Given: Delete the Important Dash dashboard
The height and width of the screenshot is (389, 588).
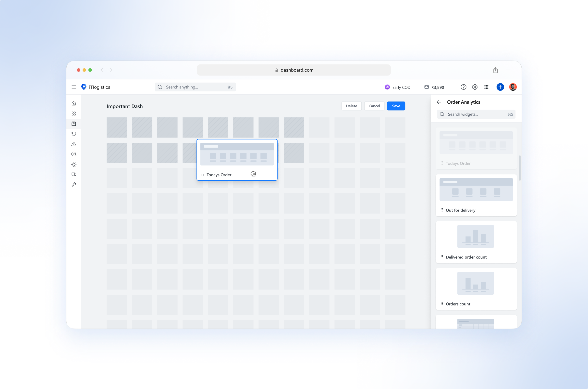Looking at the screenshot, I should point(351,106).
